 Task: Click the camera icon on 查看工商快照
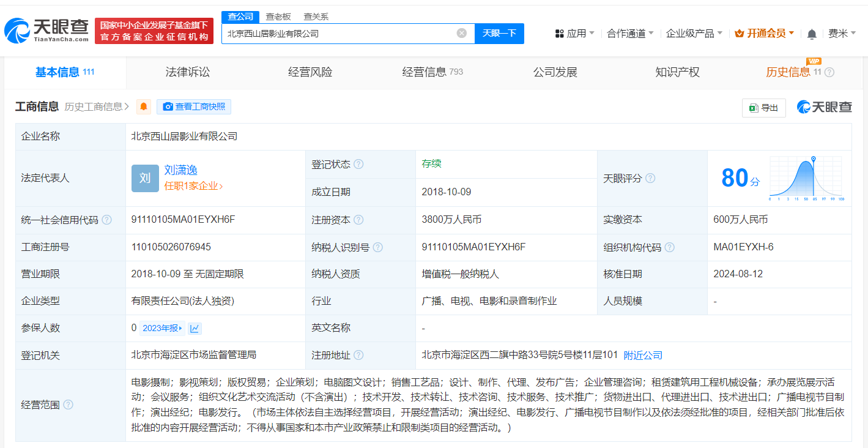(x=168, y=106)
